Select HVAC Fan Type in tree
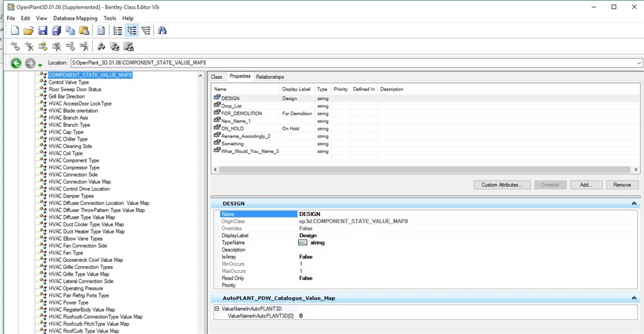The image size is (644, 334). 66,252
